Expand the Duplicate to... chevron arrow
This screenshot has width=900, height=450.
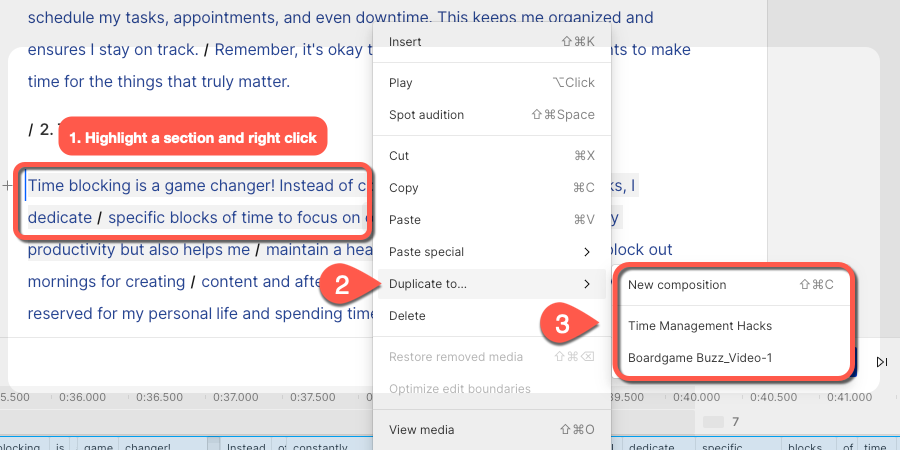[587, 284]
